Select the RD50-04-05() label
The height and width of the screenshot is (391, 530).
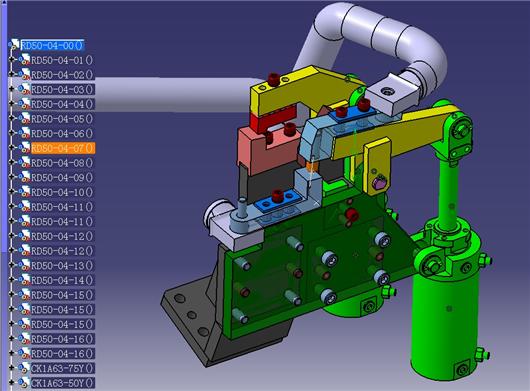click(x=62, y=119)
